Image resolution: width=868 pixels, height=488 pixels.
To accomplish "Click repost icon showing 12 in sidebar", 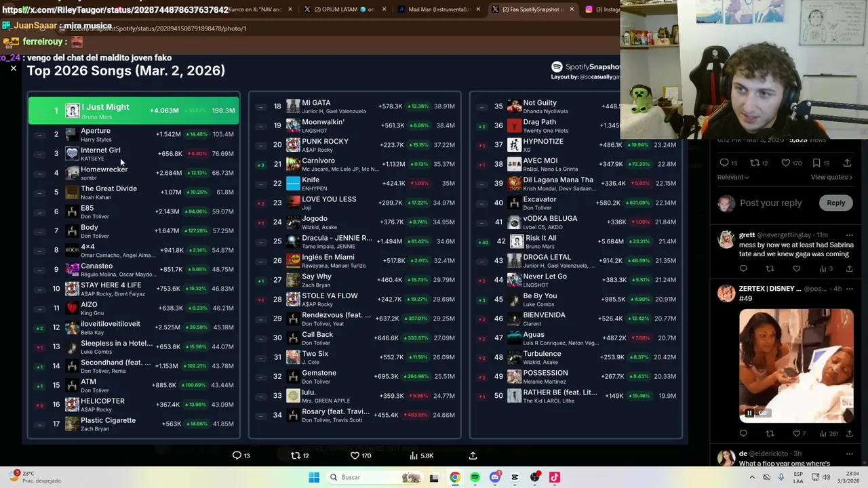I will coord(754,163).
